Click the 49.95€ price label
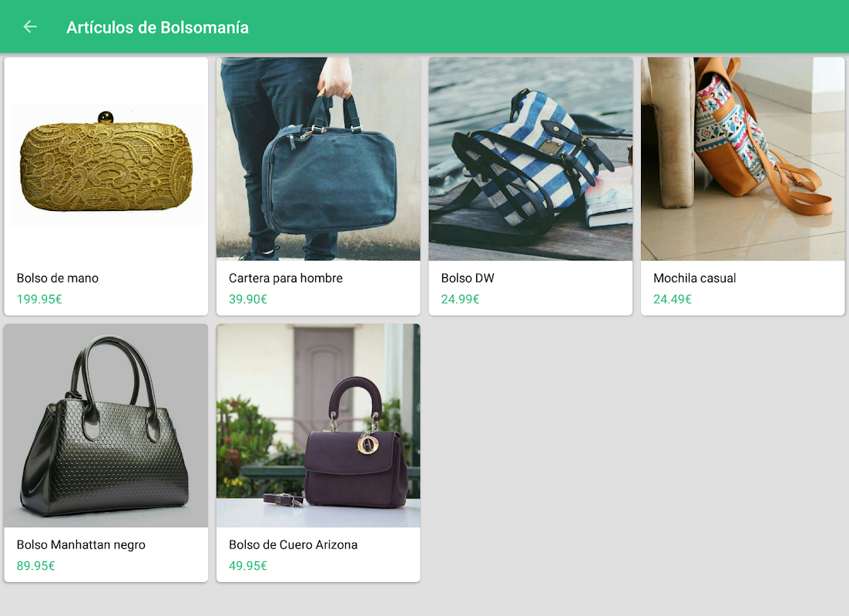This screenshot has height=616, width=849. (x=248, y=565)
